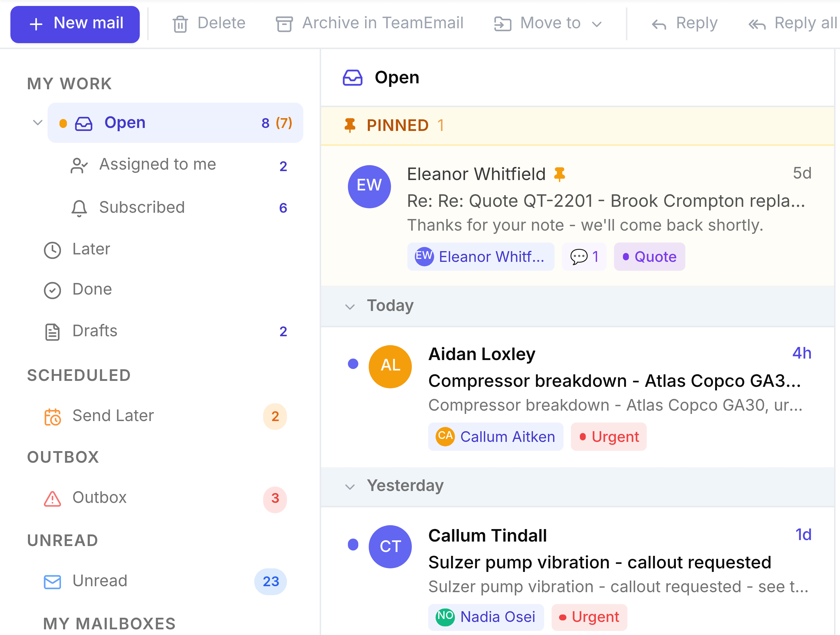Click the Urgent tag on Callum Tindall email
Viewport: 840px width, 635px height.
pos(589,617)
